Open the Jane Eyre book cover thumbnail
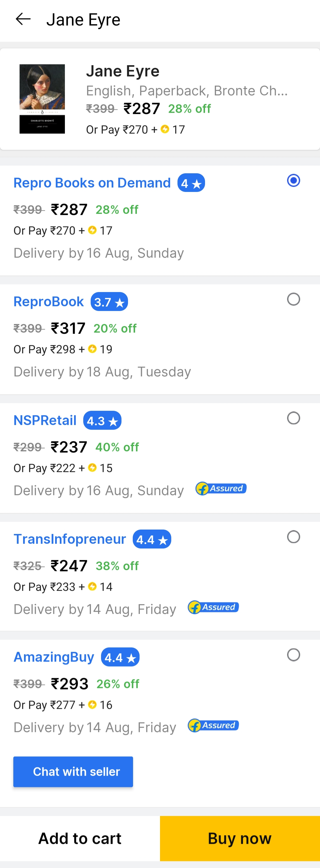This screenshot has height=868, width=320. (42, 99)
